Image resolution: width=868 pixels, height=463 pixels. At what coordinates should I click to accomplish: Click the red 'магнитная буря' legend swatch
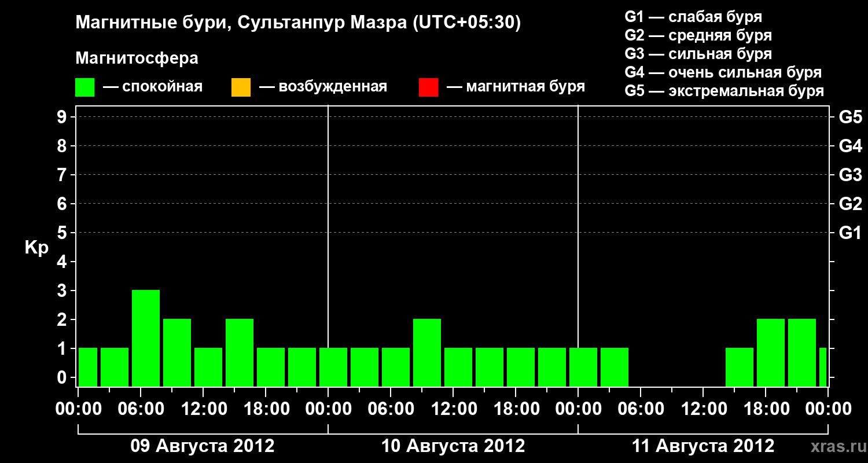[x=428, y=87]
